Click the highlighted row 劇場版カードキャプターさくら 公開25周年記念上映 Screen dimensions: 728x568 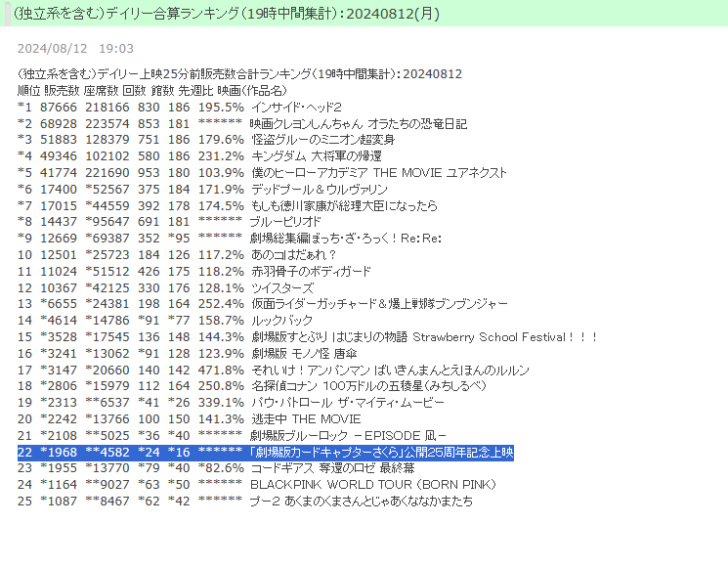(266, 453)
